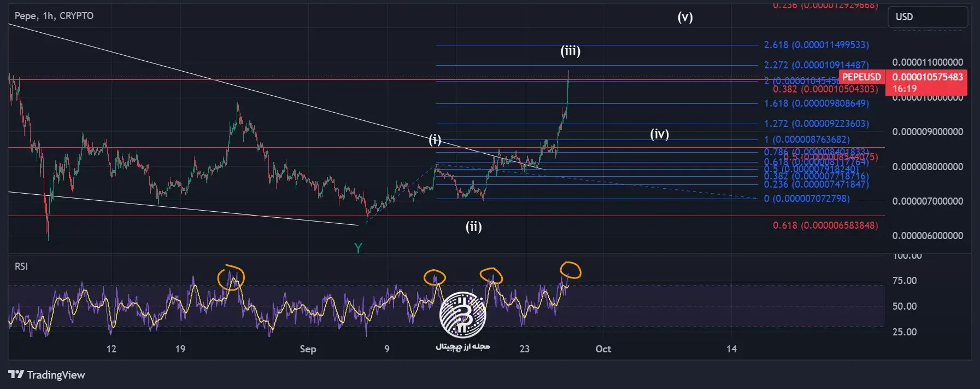This screenshot has height=389, width=980.
Task: Select the rightmost orange circle on the RSI
Action: tap(570, 270)
